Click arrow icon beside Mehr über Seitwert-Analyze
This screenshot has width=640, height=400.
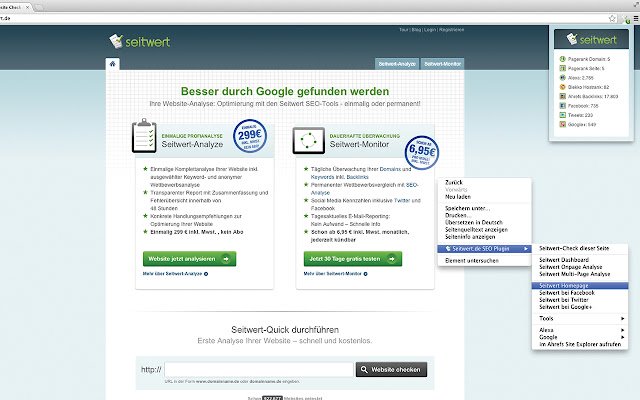coord(206,274)
